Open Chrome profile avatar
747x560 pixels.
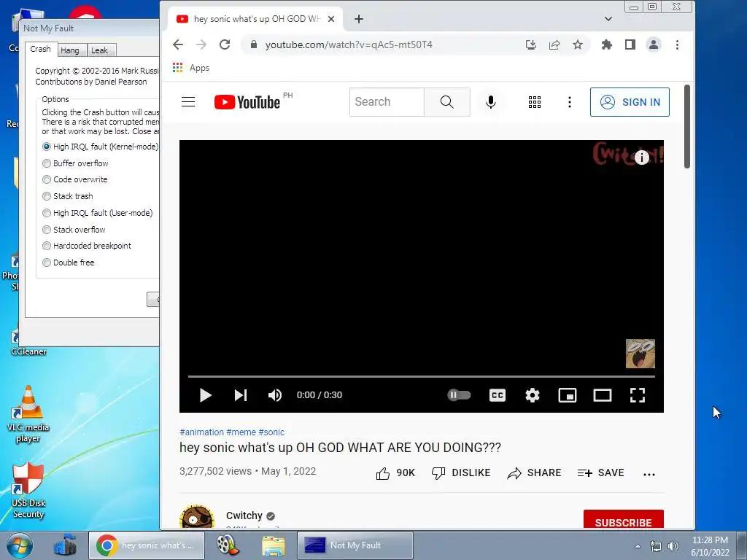[653, 44]
